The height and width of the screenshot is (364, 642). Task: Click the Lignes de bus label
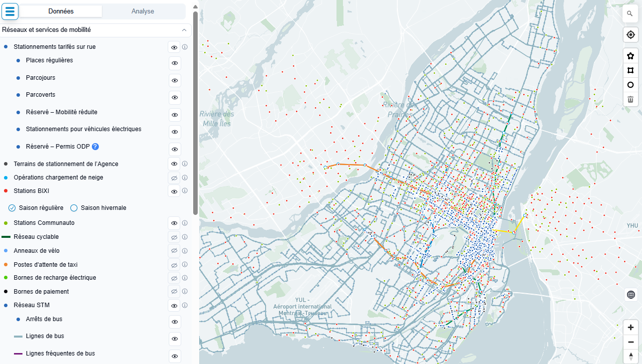45,336
